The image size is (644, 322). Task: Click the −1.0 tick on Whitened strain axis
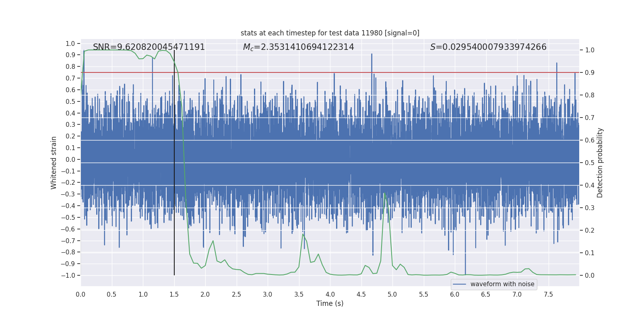tap(68, 275)
